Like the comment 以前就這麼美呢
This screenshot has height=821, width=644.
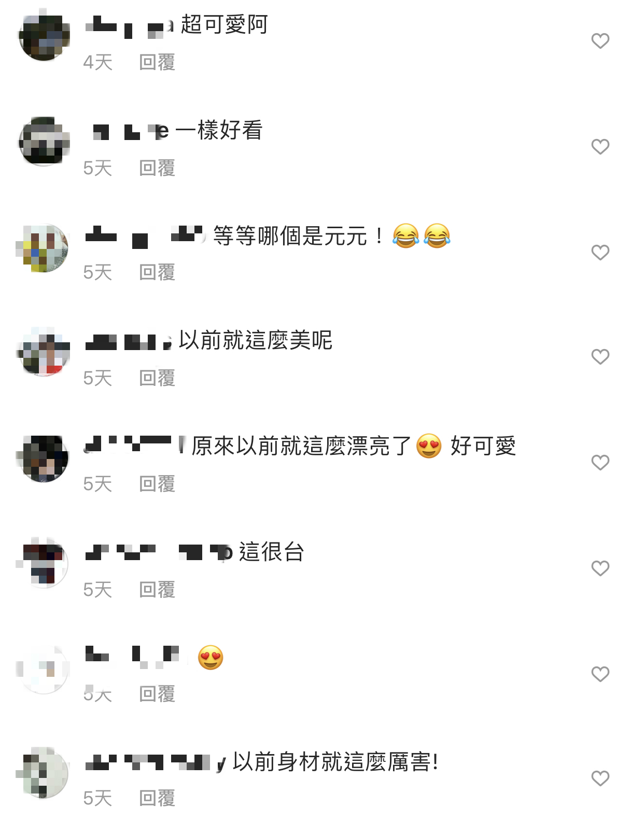600,357
